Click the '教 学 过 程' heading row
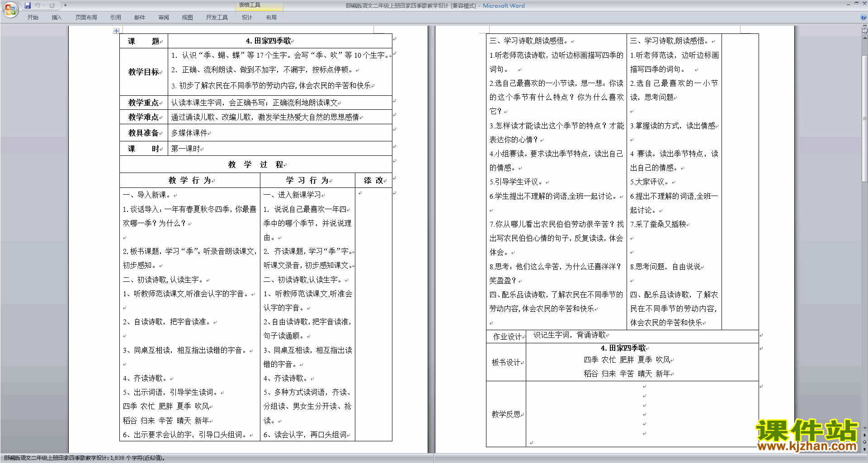This screenshot has height=463, width=868. 256,164
